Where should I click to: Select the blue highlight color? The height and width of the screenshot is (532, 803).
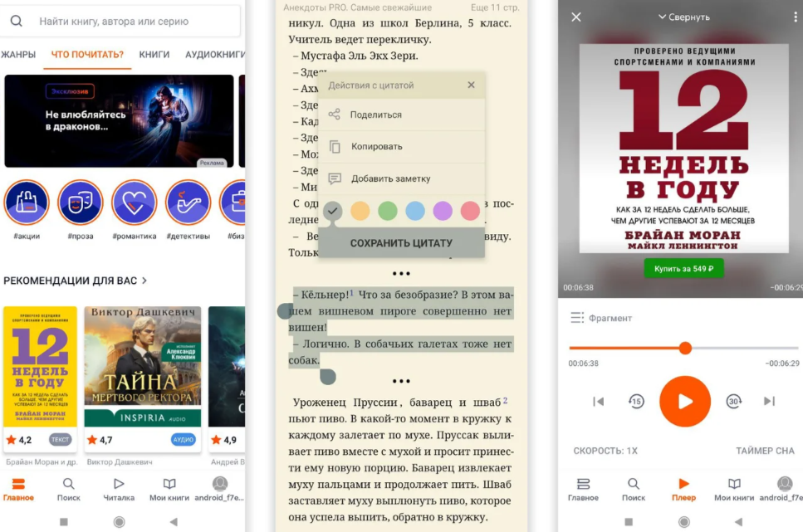(x=415, y=211)
